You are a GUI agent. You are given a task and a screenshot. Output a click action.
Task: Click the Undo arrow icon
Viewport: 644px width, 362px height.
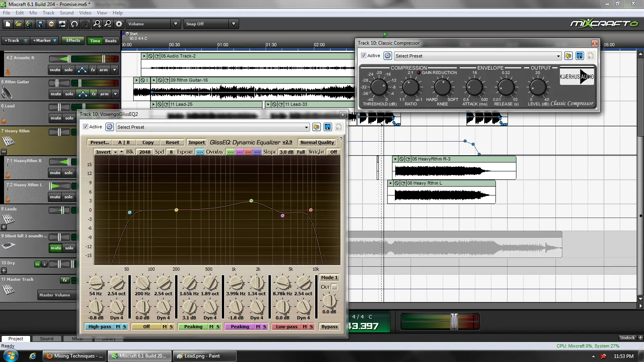tap(74, 24)
